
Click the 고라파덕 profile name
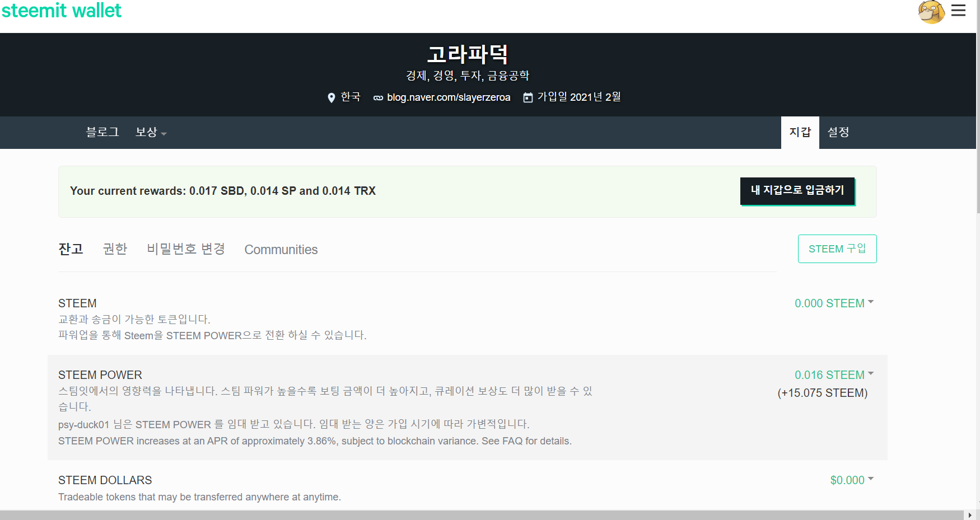click(x=468, y=54)
